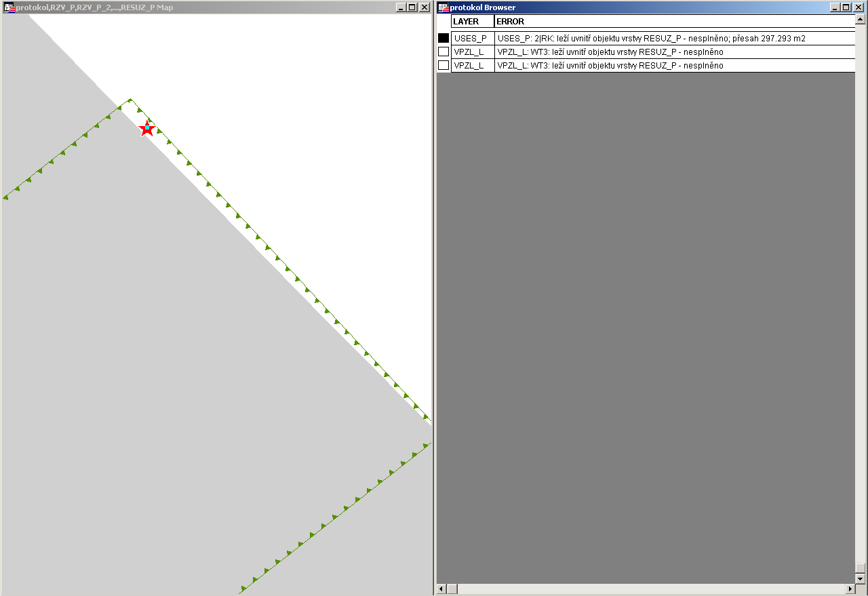
Task: Maximize the protokol Browser window
Action: click(846, 7)
